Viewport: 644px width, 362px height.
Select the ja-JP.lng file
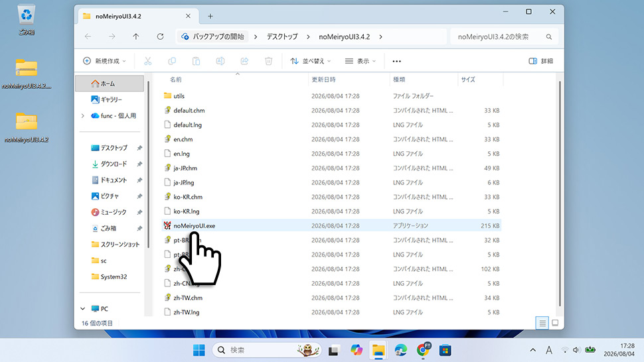click(332, 182)
